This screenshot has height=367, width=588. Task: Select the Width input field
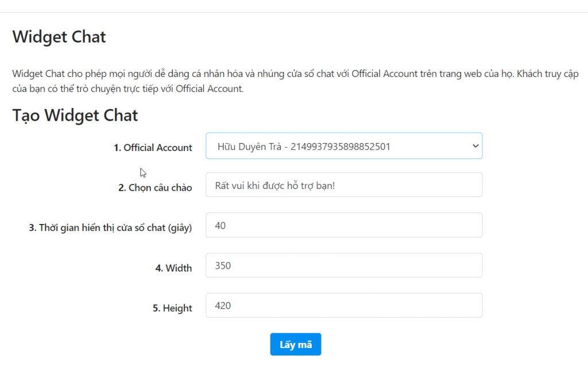[x=344, y=265]
